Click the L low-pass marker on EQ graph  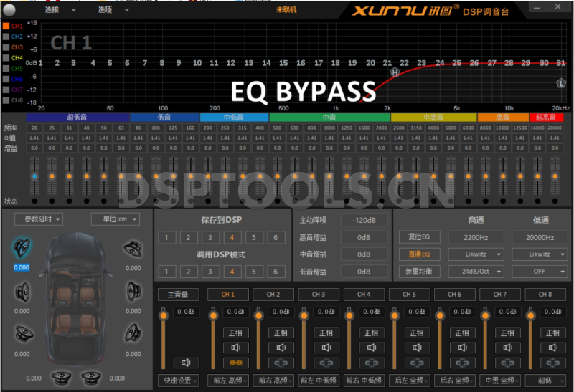[x=561, y=83]
